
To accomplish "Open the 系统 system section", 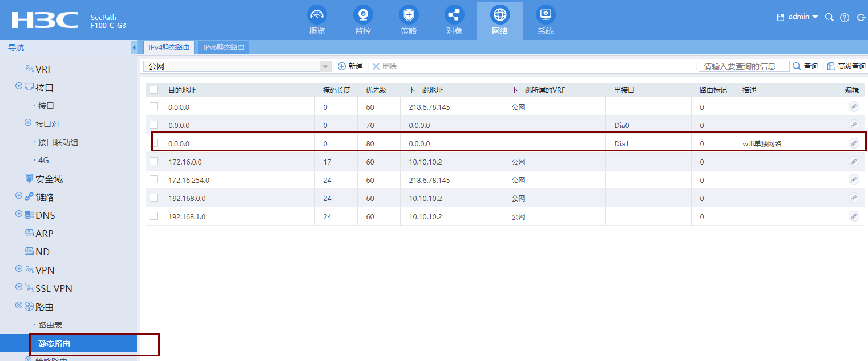I will click(545, 20).
